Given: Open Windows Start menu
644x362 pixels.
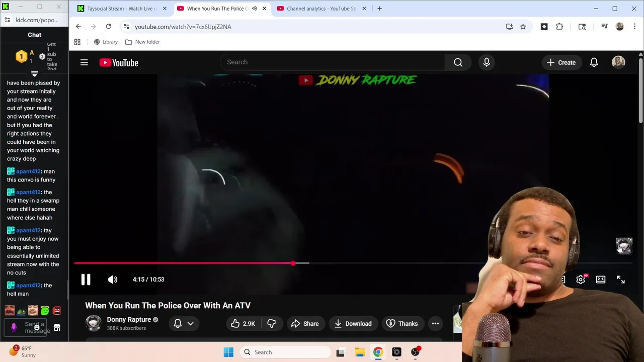Looking at the screenshot, I should (x=228, y=352).
